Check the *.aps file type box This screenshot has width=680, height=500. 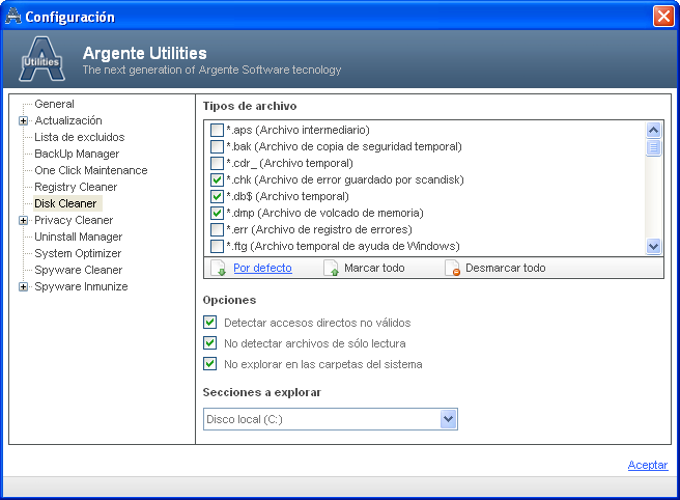pos(217,130)
